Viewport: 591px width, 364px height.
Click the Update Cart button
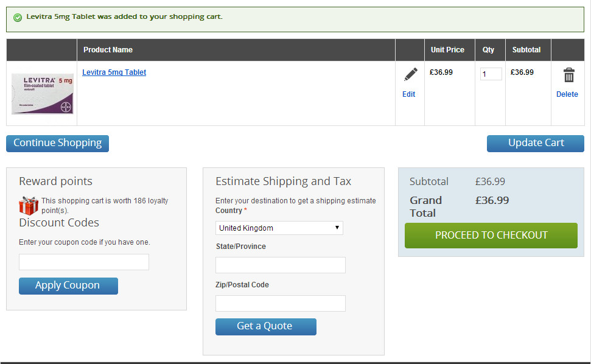point(536,144)
